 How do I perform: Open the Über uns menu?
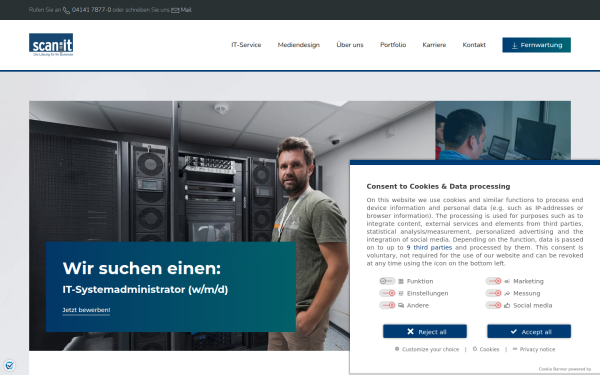(350, 45)
